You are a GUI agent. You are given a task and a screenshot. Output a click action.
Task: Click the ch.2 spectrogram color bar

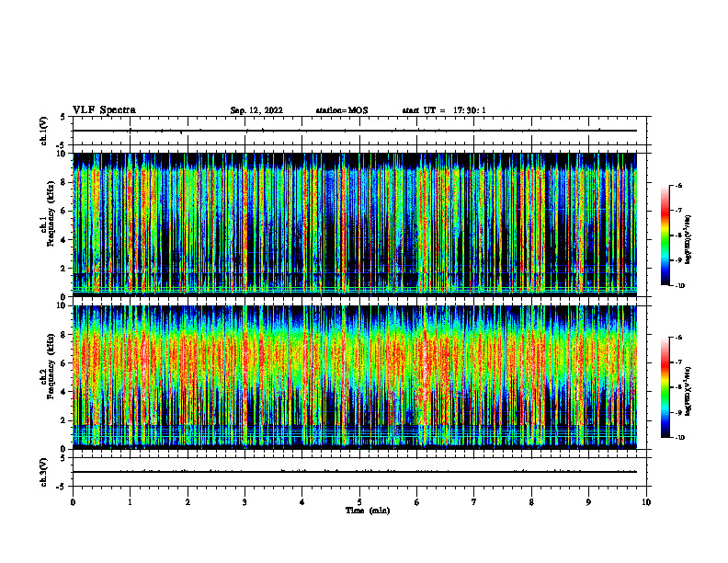(x=665, y=387)
